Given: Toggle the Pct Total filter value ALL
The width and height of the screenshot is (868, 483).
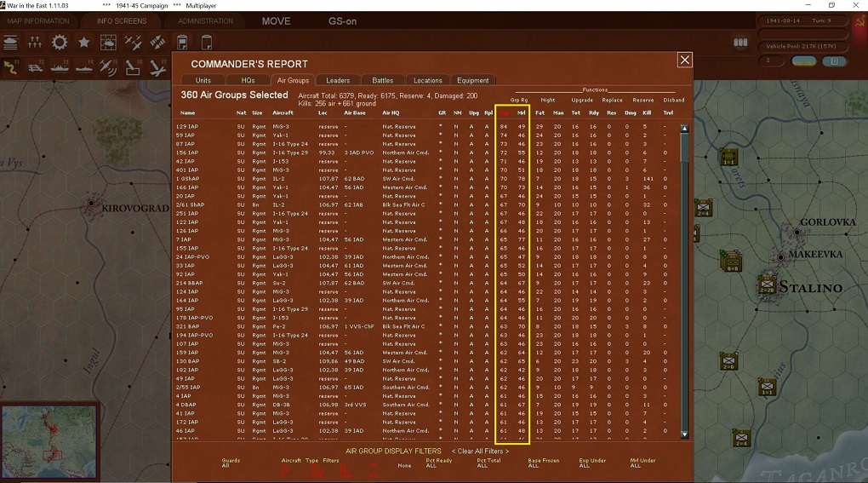Looking at the screenshot, I should [x=483, y=466].
